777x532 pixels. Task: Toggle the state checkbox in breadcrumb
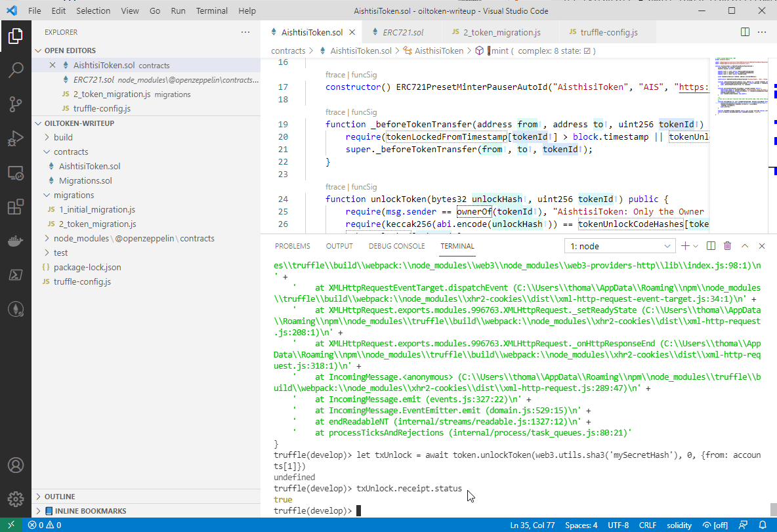[587, 51]
